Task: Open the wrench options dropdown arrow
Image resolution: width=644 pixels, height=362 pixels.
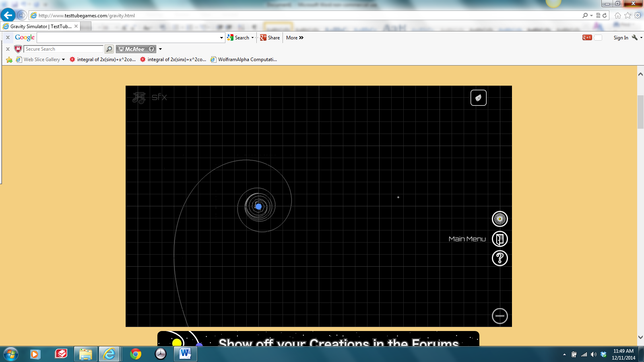Action: click(641, 38)
